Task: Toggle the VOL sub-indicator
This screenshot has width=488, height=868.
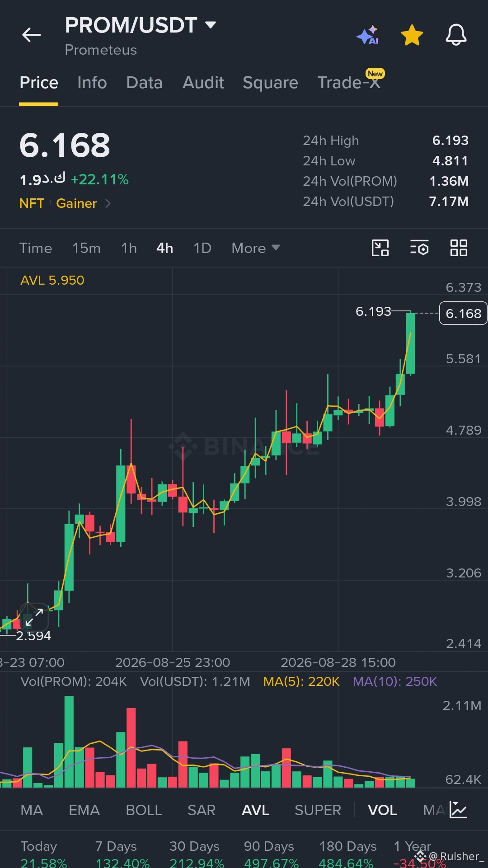Action: click(x=382, y=810)
